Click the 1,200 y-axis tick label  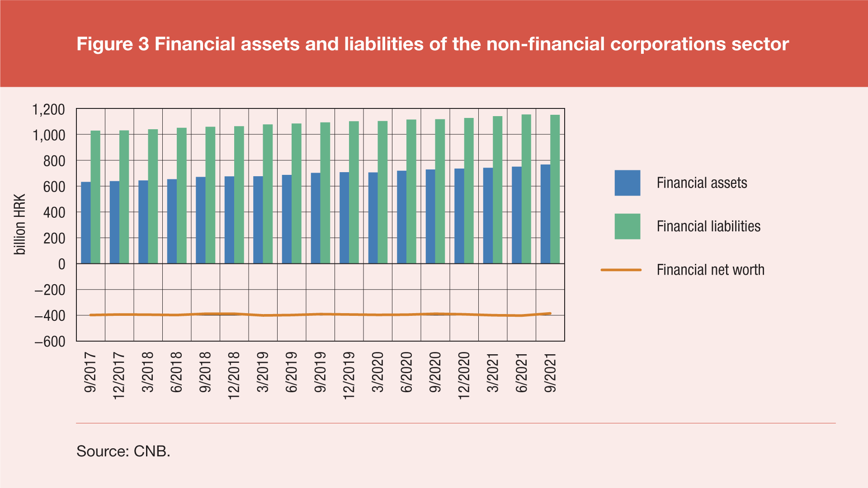[x=48, y=109]
